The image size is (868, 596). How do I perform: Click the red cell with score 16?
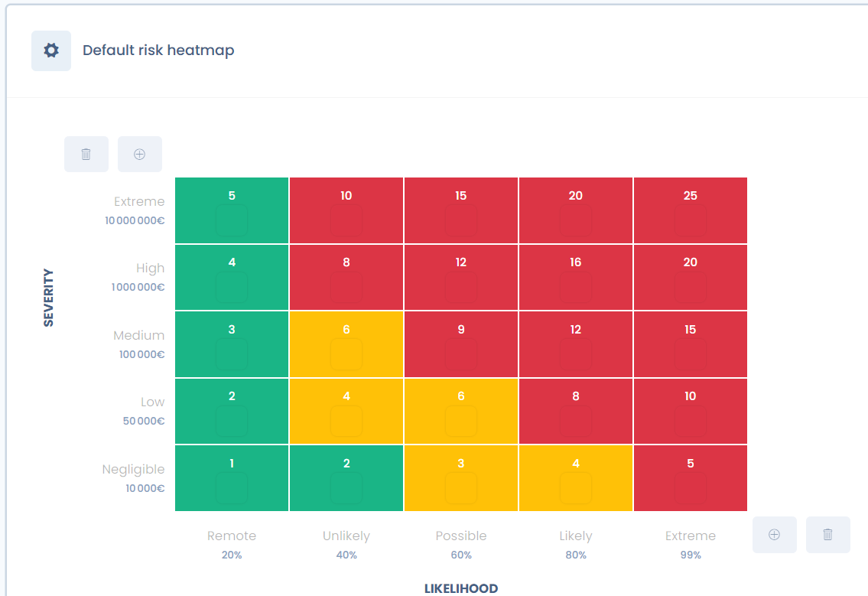click(575, 277)
